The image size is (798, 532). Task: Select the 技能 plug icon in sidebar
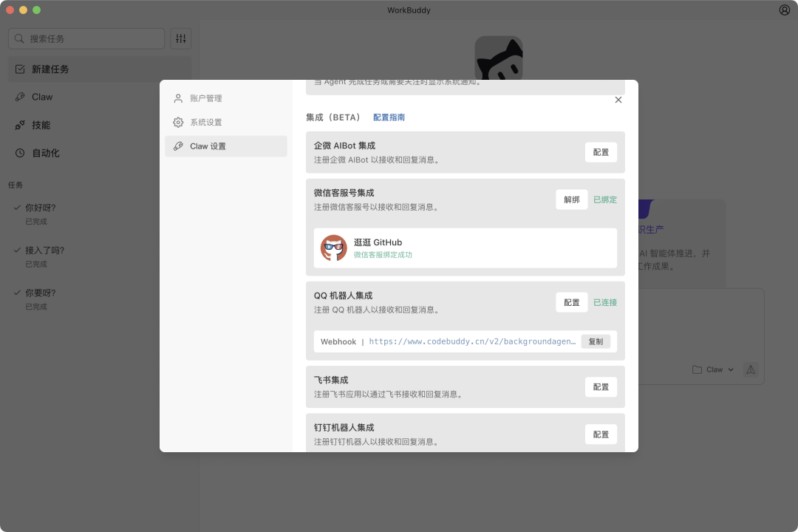pos(20,125)
